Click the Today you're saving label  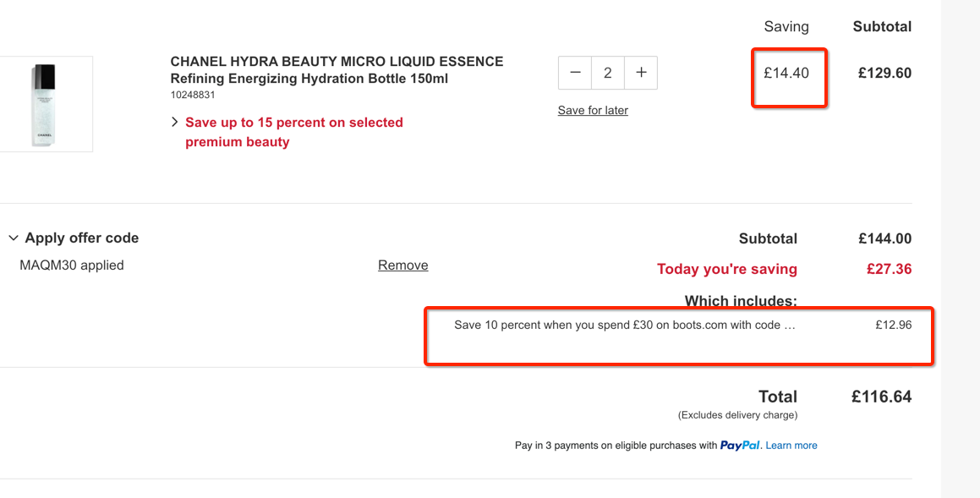click(x=727, y=270)
